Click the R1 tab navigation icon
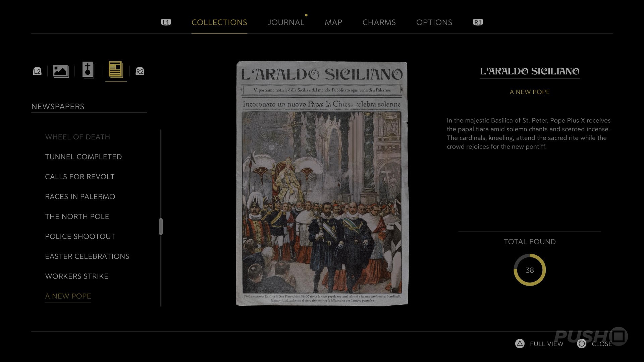The image size is (644, 362). pos(478,22)
